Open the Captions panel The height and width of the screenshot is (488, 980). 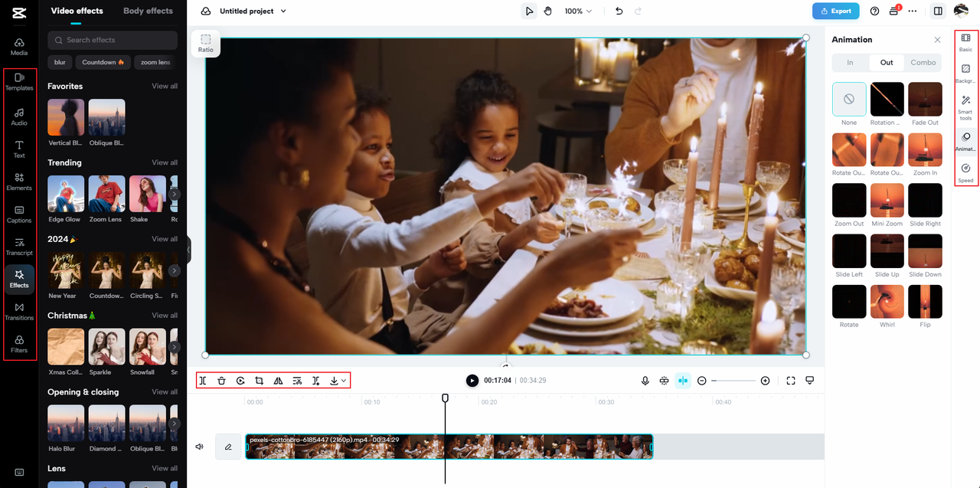click(19, 214)
